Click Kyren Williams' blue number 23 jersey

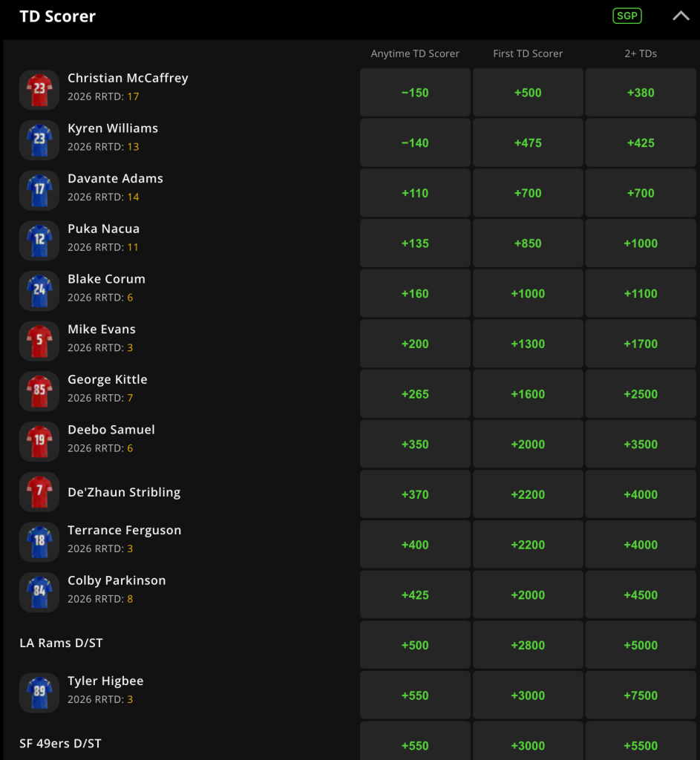39,140
